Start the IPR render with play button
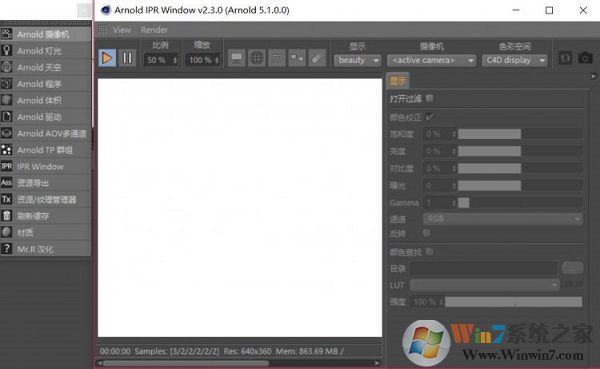This screenshot has width=600, height=369. click(107, 58)
